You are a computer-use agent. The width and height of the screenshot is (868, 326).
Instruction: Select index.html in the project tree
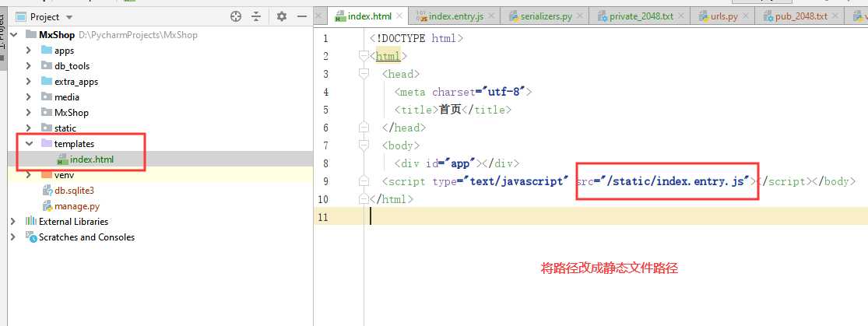point(92,159)
